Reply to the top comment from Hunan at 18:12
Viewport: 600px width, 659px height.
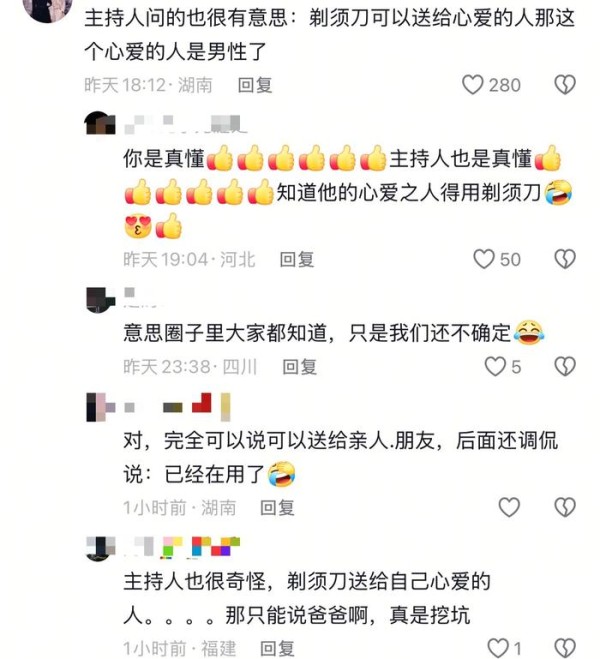point(255,85)
